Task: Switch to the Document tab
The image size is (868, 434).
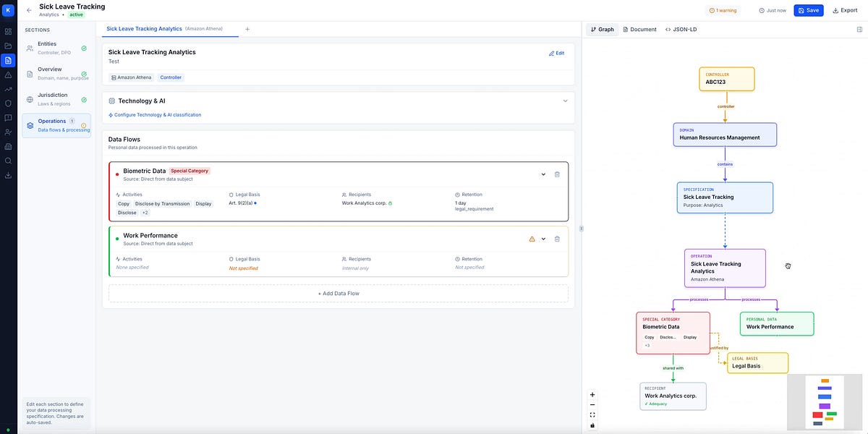Action: pos(639,30)
